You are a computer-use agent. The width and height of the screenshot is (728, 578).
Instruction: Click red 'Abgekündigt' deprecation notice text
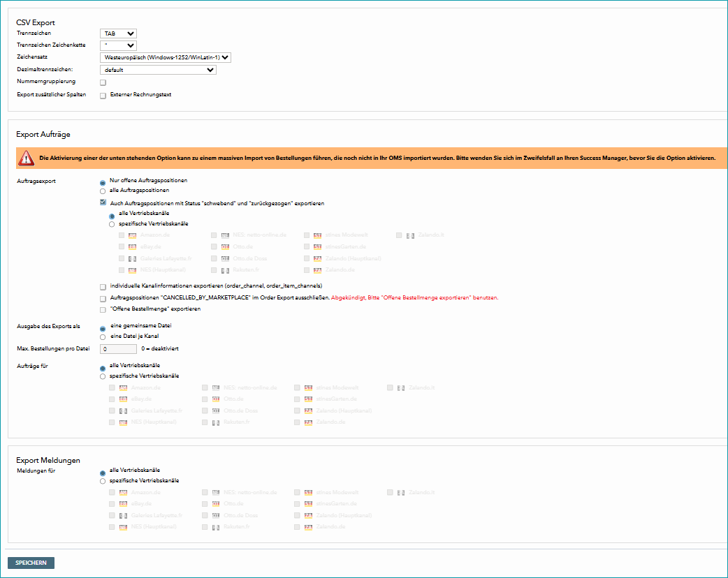[414, 298]
